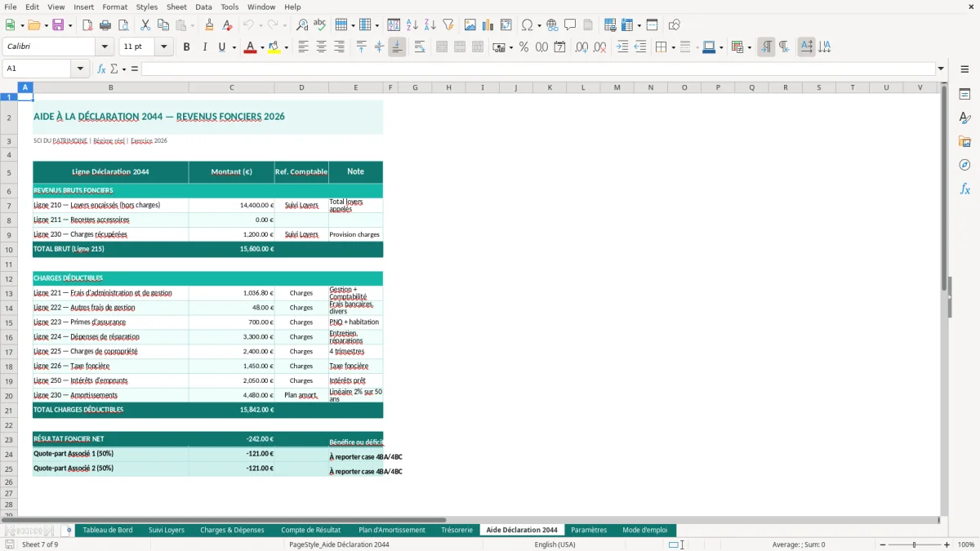Screen dimensions: 980x551
Task: Adjust the zoom slider handle
Action: [914, 544]
